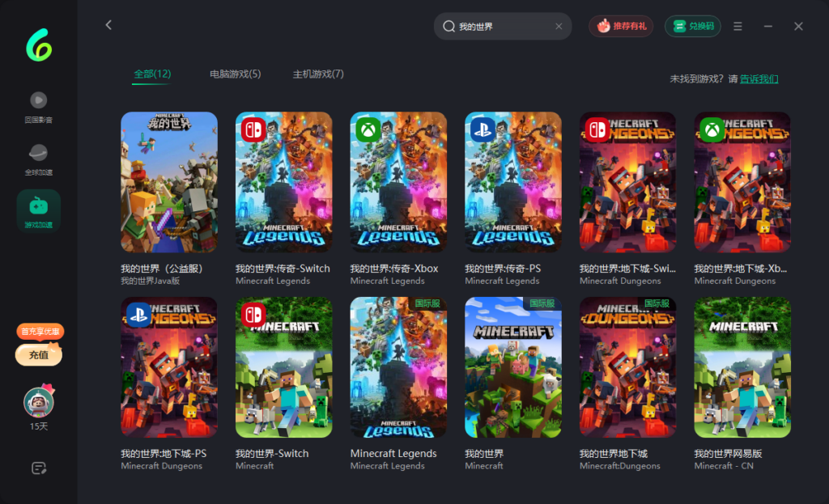Screen dimensions: 829x504
Task: Click the title 我的世界（公益服）
Action: point(162,269)
